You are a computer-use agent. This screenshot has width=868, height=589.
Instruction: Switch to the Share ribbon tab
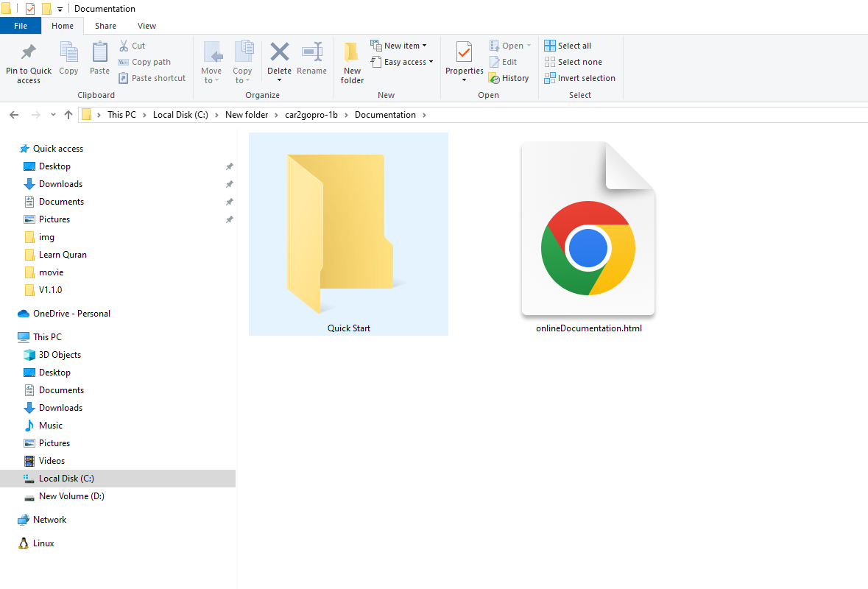[105, 26]
